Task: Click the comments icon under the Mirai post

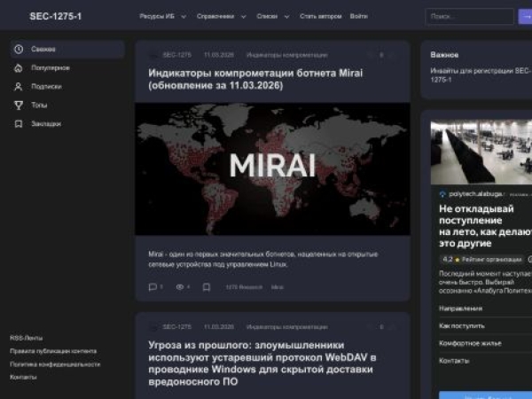Action: [x=153, y=287]
